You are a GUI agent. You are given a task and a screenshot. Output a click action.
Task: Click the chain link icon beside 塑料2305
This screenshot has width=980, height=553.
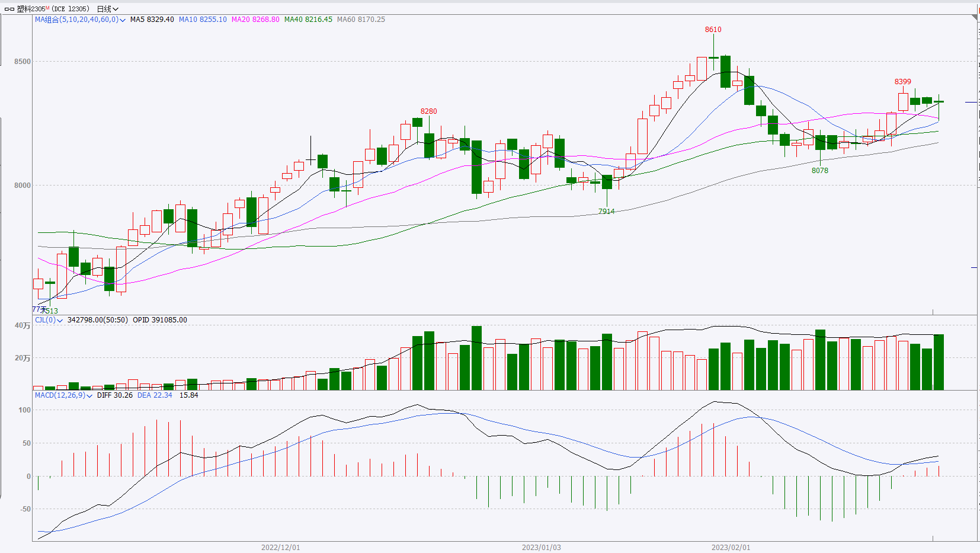pyautogui.click(x=9, y=9)
